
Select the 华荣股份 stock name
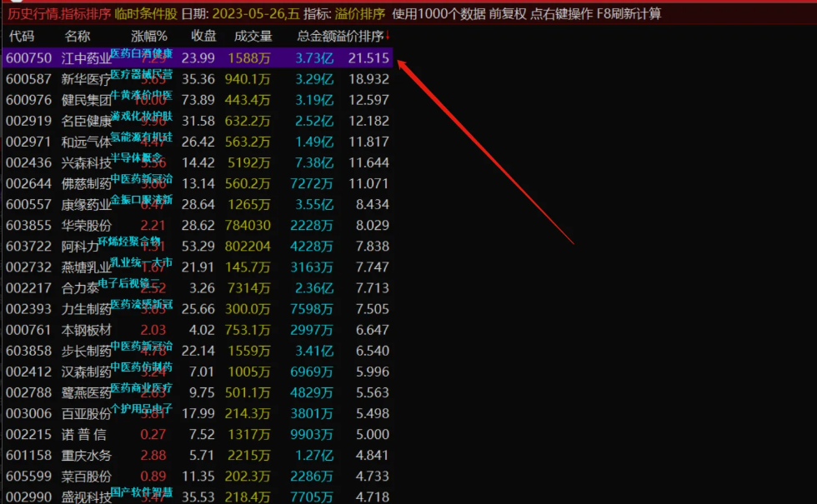87,226
